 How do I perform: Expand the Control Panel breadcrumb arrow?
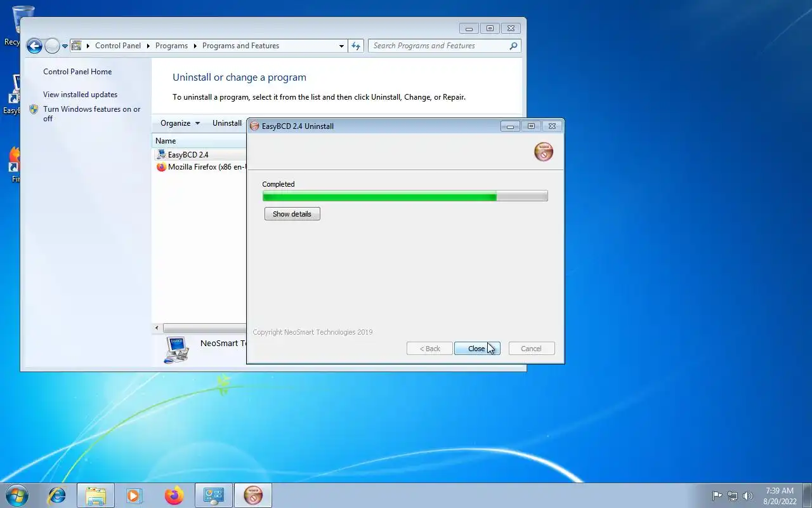click(148, 46)
